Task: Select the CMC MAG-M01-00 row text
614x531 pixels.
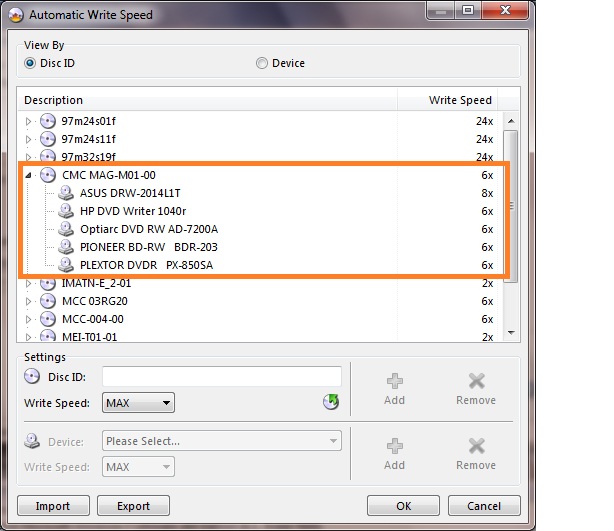Action: click(x=109, y=175)
